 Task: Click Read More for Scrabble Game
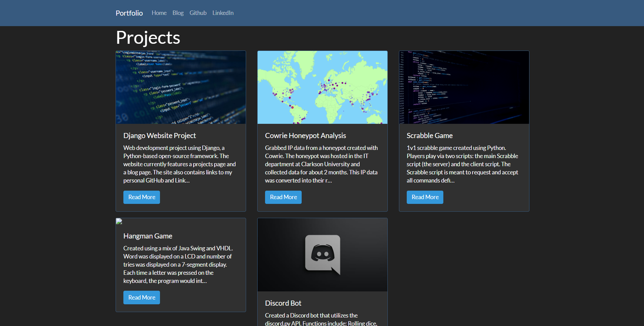425,197
